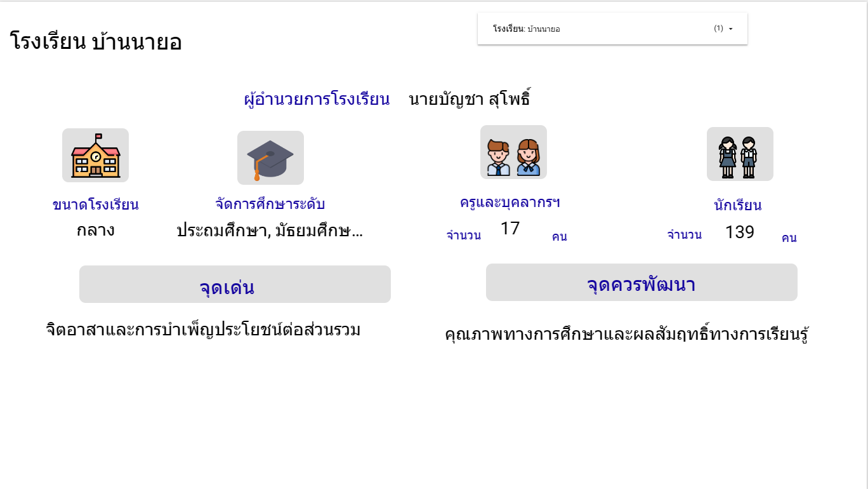Click the students in uniform icon
Viewport: 868px width, 489px height.
click(x=740, y=154)
